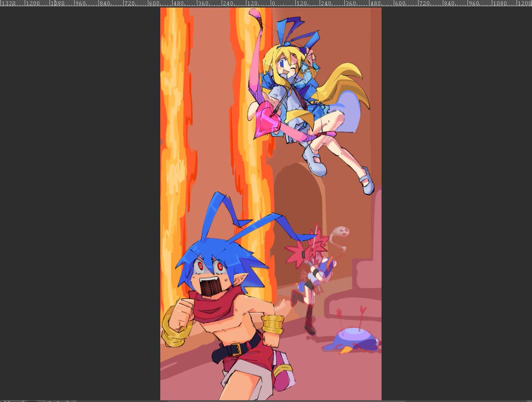Click the ruler label reading 1320
The height and width of the screenshot is (402, 532).
click(9, 3)
